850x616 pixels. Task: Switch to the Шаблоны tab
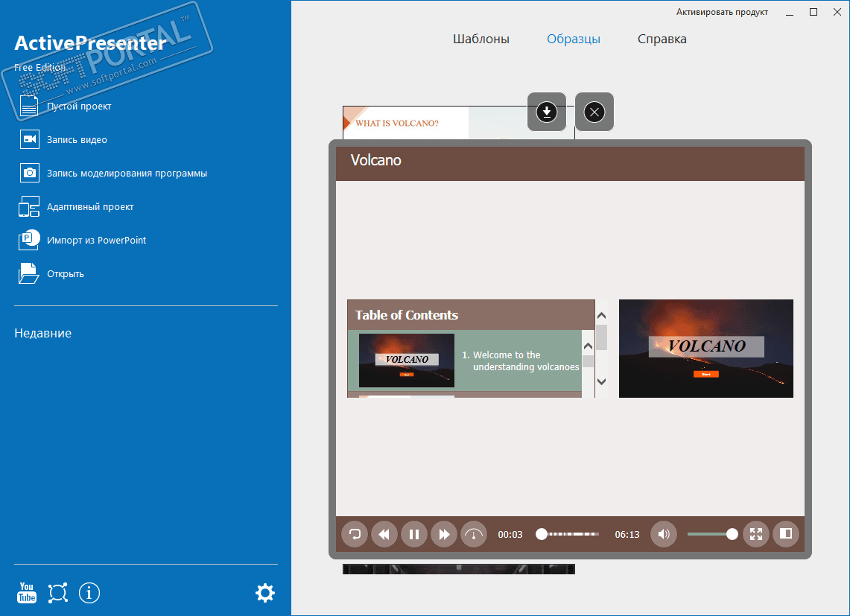tap(480, 39)
